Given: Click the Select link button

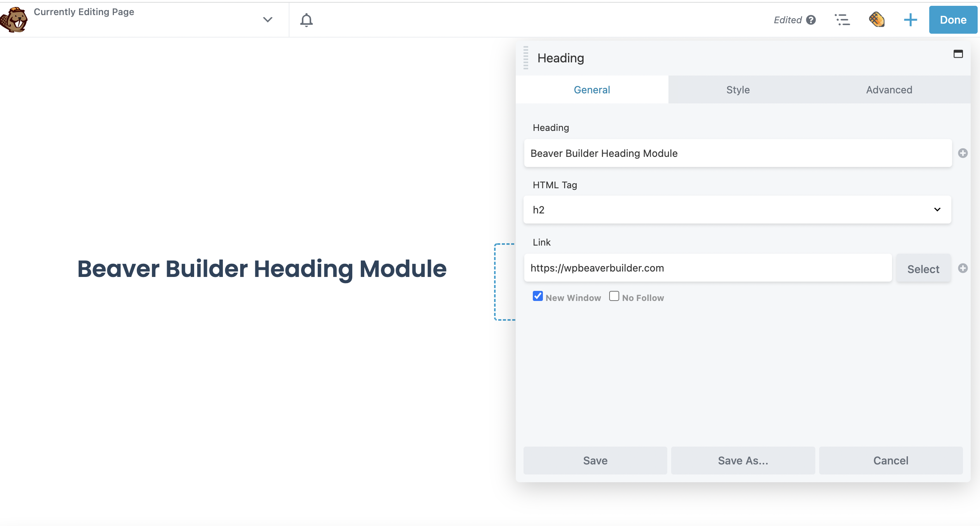Looking at the screenshot, I should [923, 269].
